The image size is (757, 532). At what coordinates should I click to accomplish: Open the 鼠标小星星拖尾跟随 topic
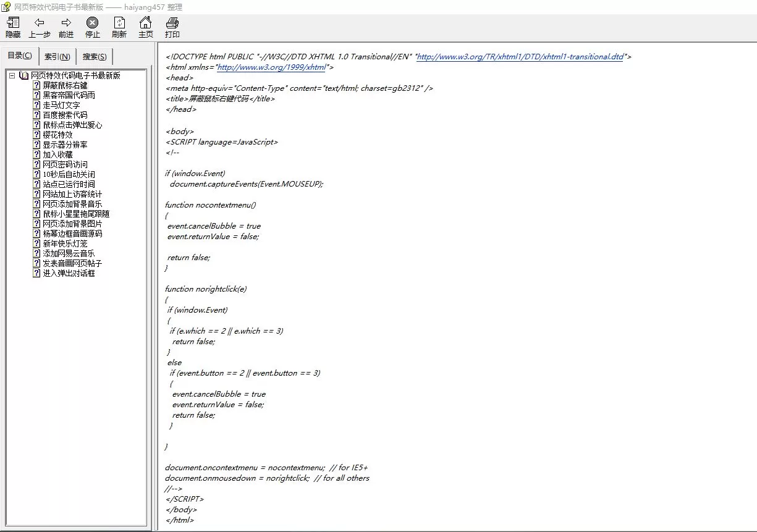click(76, 214)
